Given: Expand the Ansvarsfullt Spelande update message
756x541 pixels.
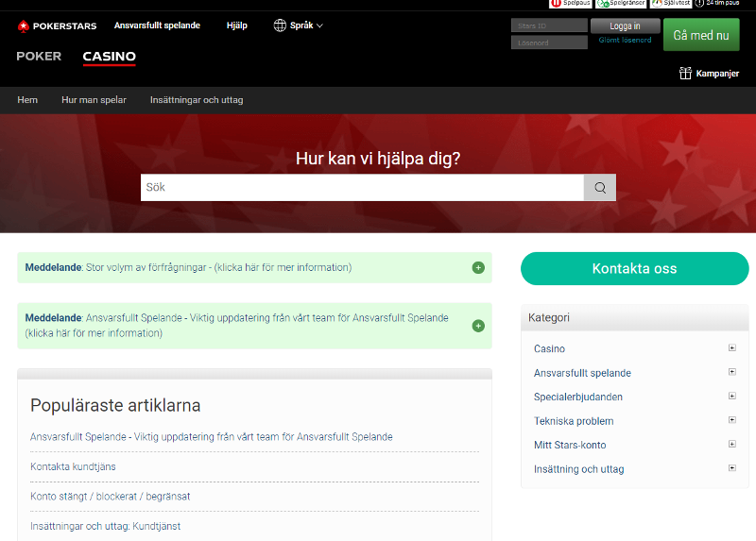Looking at the screenshot, I should click(478, 326).
